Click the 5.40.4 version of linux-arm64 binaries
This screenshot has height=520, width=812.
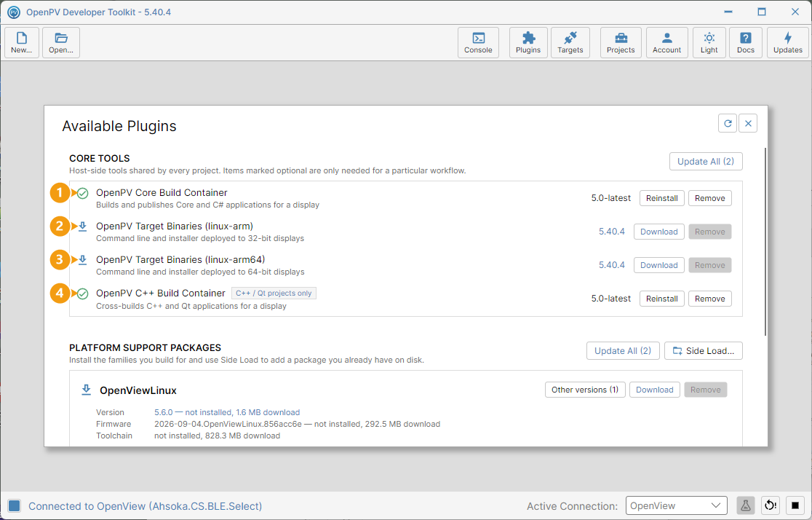click(612, 265)
